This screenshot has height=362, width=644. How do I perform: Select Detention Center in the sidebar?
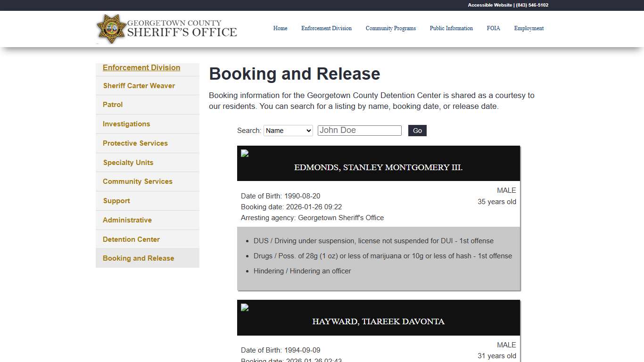[131, 239]
